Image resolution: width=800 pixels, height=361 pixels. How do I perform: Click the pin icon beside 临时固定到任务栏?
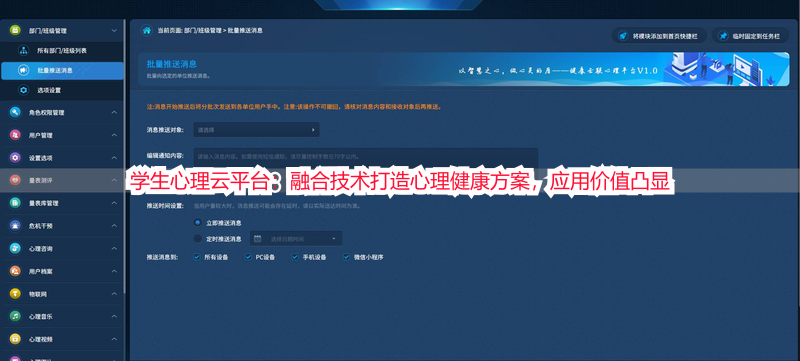[723, 36]
